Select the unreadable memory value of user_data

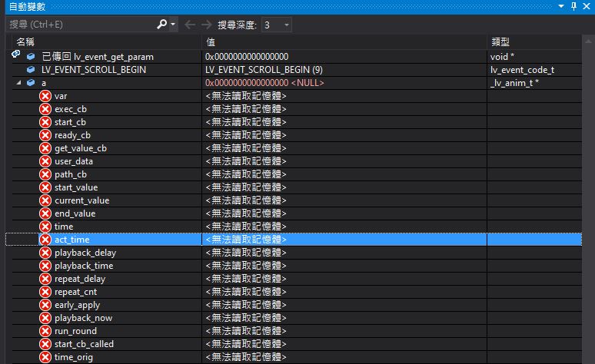[x=246, y=161]
